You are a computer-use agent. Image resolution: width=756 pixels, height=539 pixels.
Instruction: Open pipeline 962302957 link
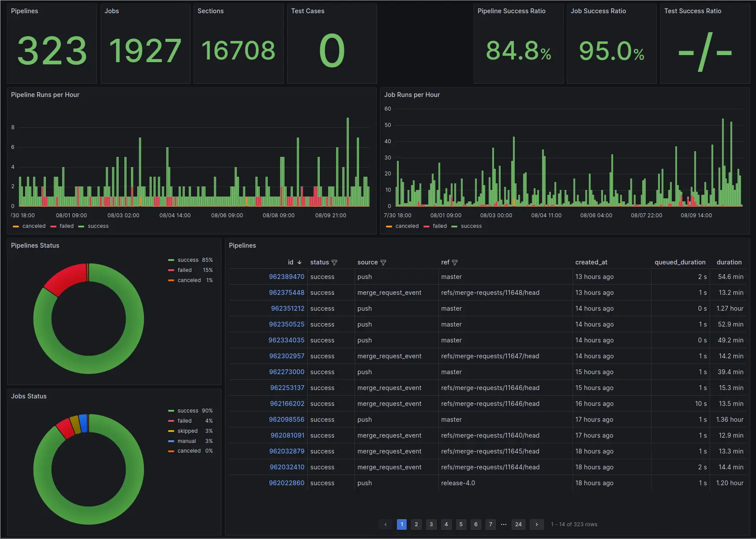[287, 356]
